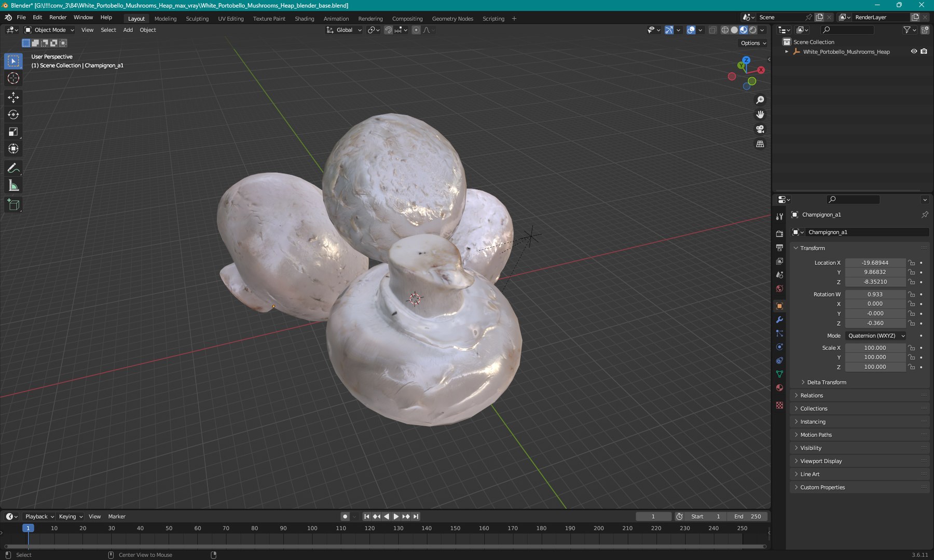Click the zoom view magnifier icon
The width and height of the screenshot is (934, 560).
pos(760,100)
